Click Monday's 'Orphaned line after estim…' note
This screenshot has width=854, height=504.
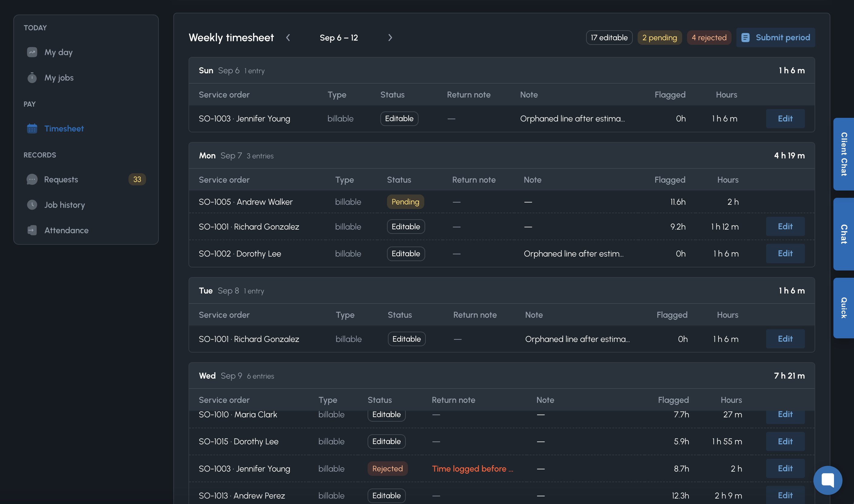tap(573, 254)
